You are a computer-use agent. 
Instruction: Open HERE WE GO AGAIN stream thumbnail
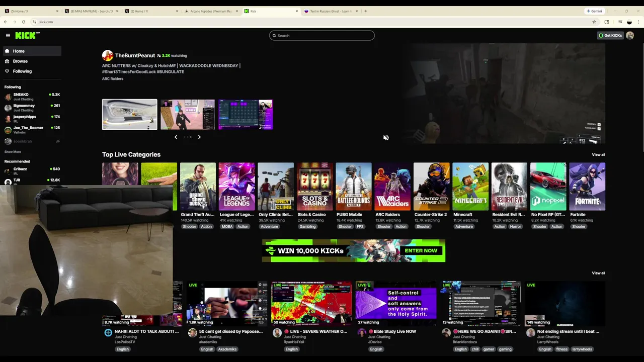point(480,303)
